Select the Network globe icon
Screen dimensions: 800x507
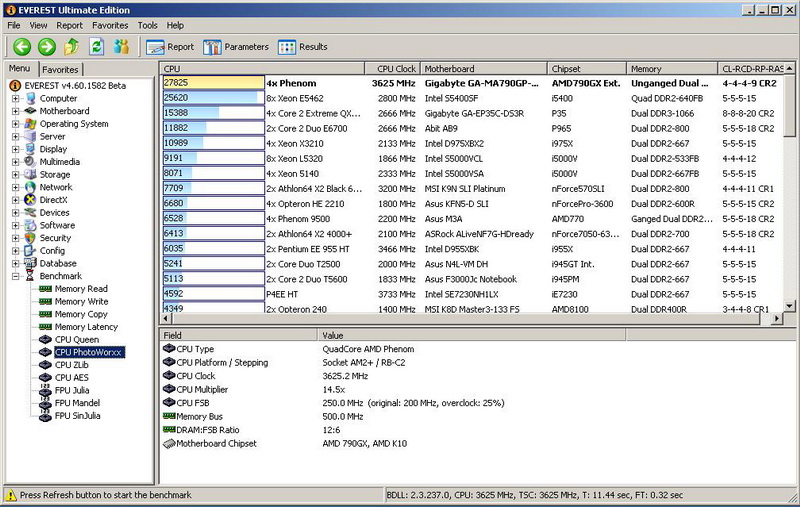pos(31,187)
